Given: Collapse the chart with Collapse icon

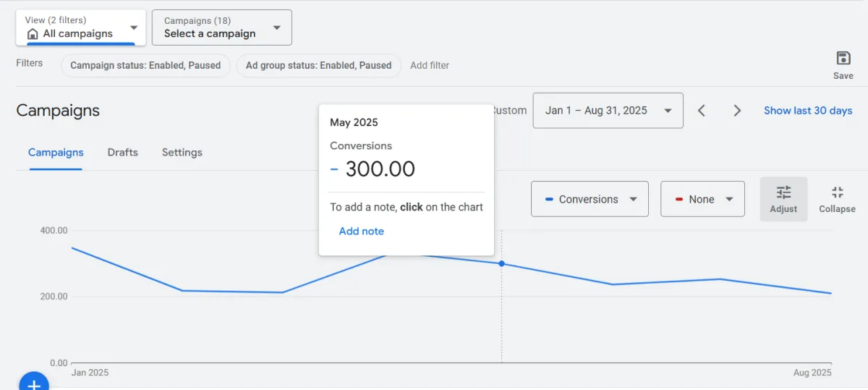Looking at the screenshot, I should coord(837,192).
